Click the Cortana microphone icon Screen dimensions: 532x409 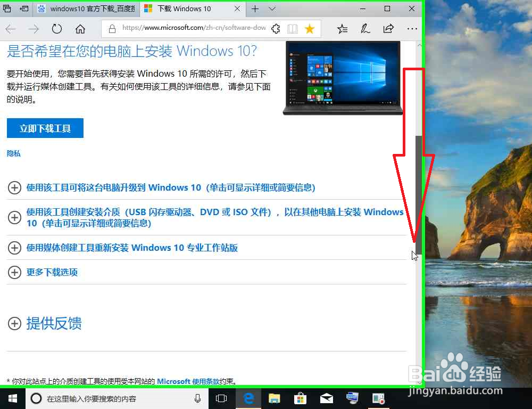tap(197, 398)
